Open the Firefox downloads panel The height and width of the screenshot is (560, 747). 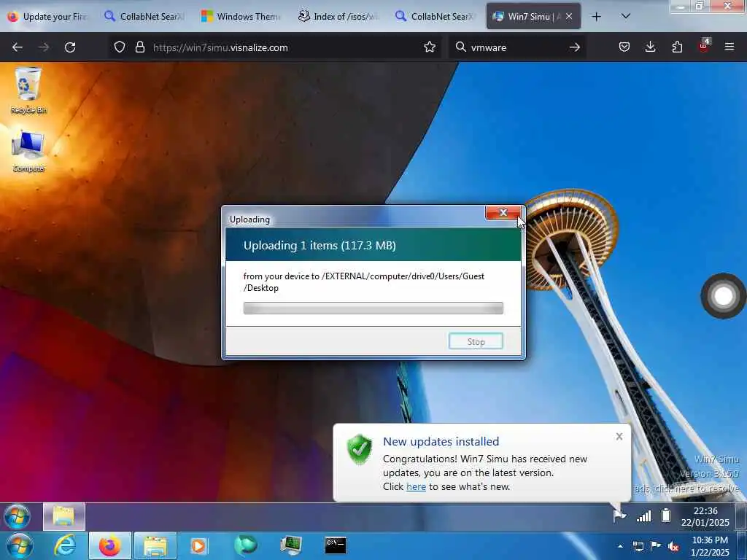[x=650, y=47]
